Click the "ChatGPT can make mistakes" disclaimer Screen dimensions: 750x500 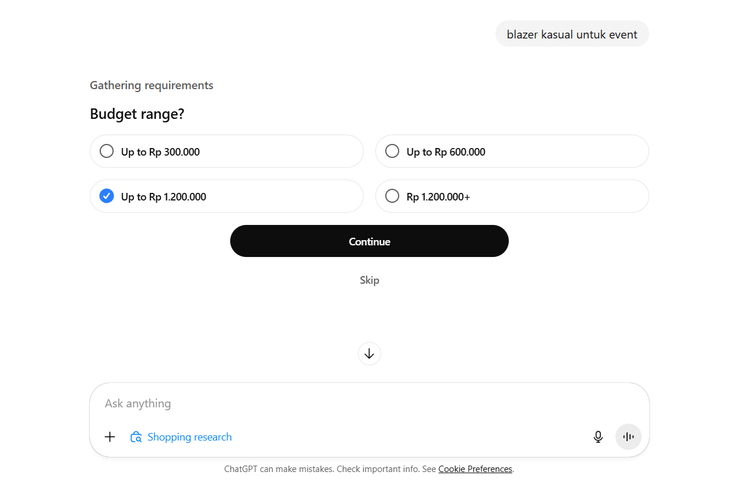[330, 469]
